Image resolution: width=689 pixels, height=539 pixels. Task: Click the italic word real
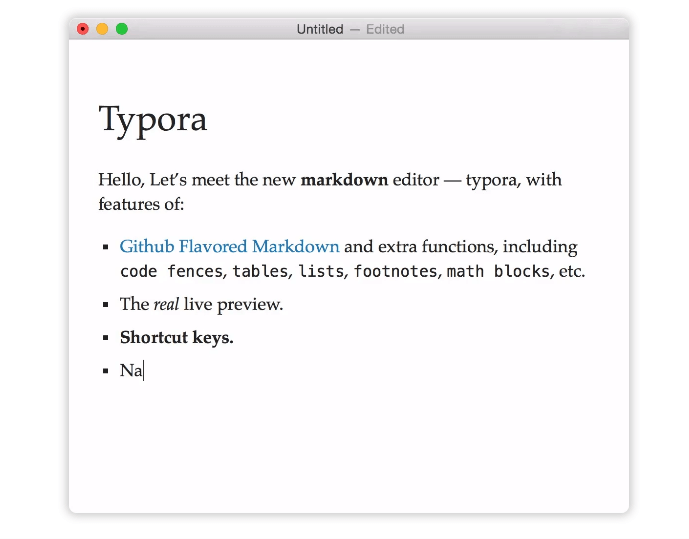(x=166, y=304)
